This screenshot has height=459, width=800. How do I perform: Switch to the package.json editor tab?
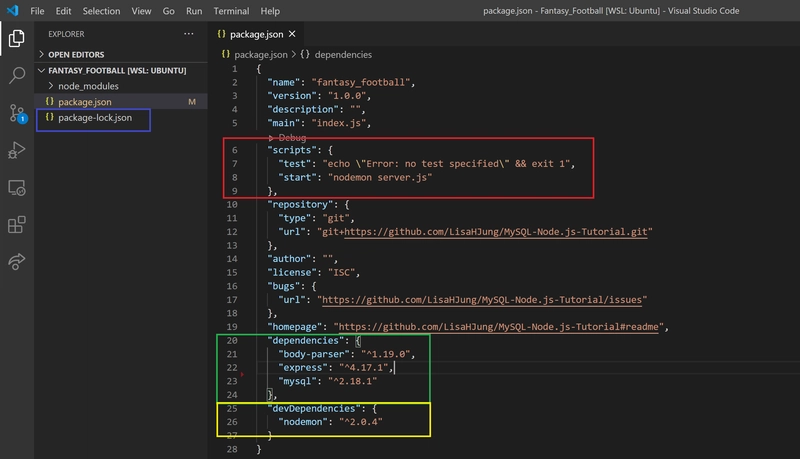point(256,34)
